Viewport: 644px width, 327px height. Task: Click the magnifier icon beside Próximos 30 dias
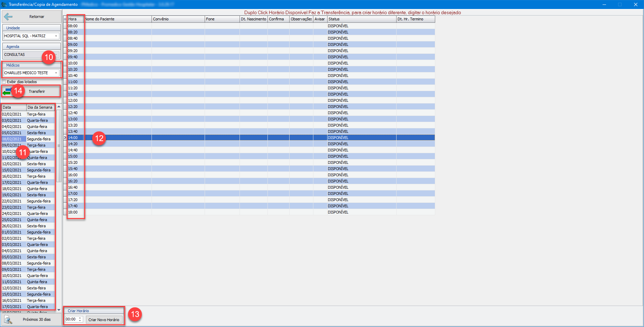tap(8, 319)
